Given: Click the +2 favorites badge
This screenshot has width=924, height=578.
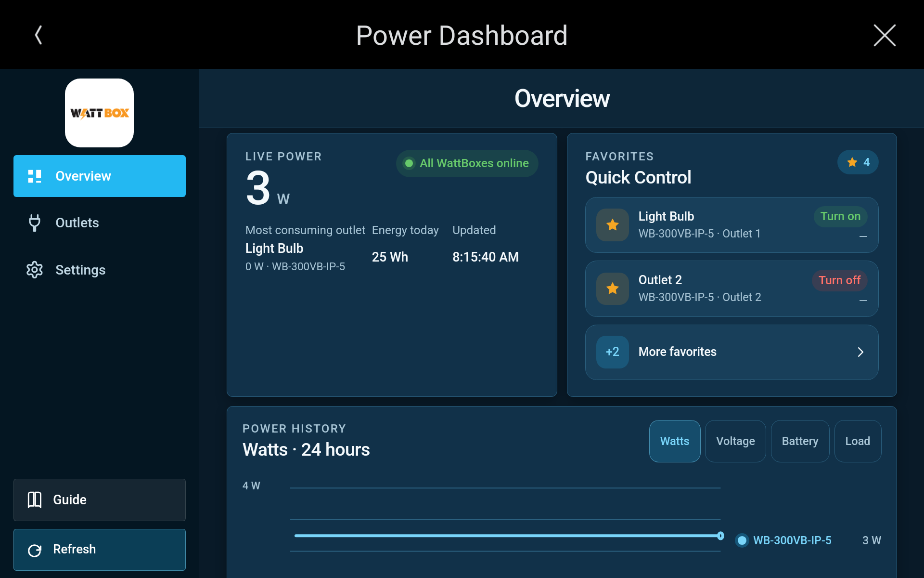Looking at the screenshot, I should (x=613, y=352).
